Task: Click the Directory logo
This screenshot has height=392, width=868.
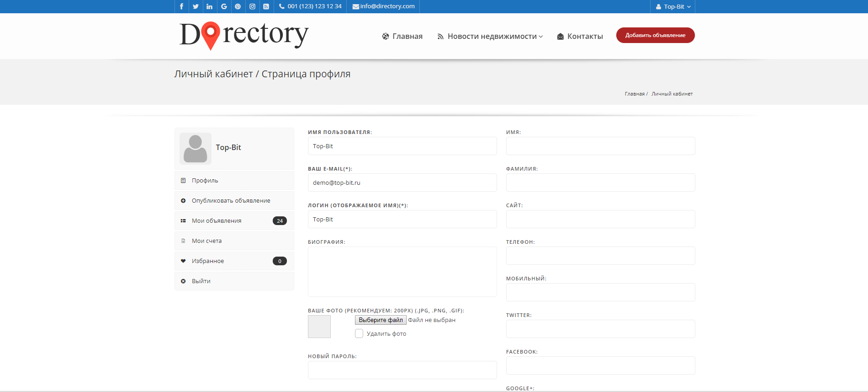Action: (x=244, y=36)
